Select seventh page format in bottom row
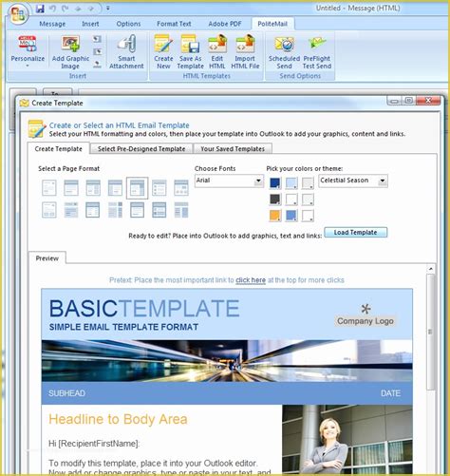This screenshot has height=476, width=450. pyautogui.click(x=181, y=210)
